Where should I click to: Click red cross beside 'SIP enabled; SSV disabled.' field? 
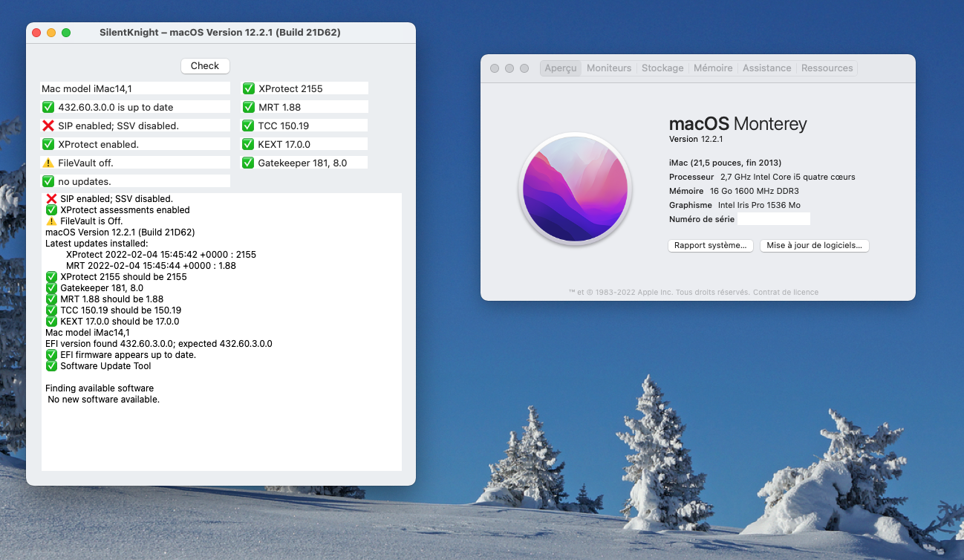[x=48, y=126]
